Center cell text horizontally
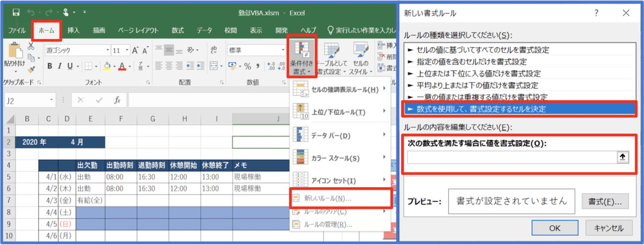 pyautogui.click(x=170, y=66)
